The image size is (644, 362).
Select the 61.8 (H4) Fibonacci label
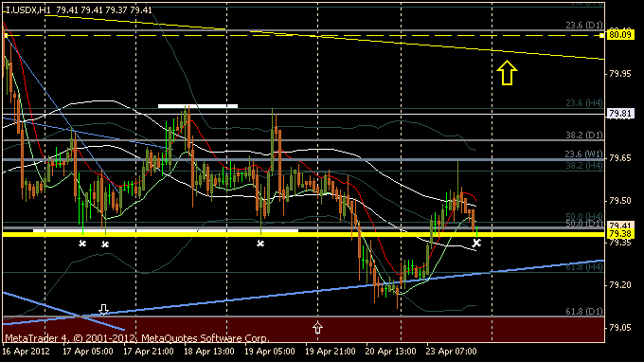coord(584,267)
